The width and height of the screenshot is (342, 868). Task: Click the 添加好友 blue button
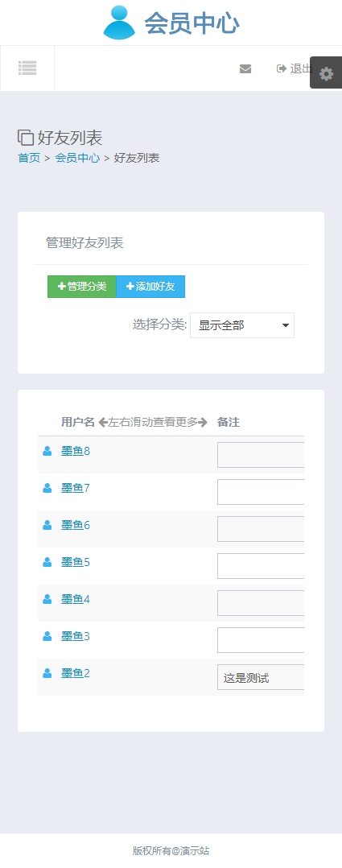(x=150, y=286)
